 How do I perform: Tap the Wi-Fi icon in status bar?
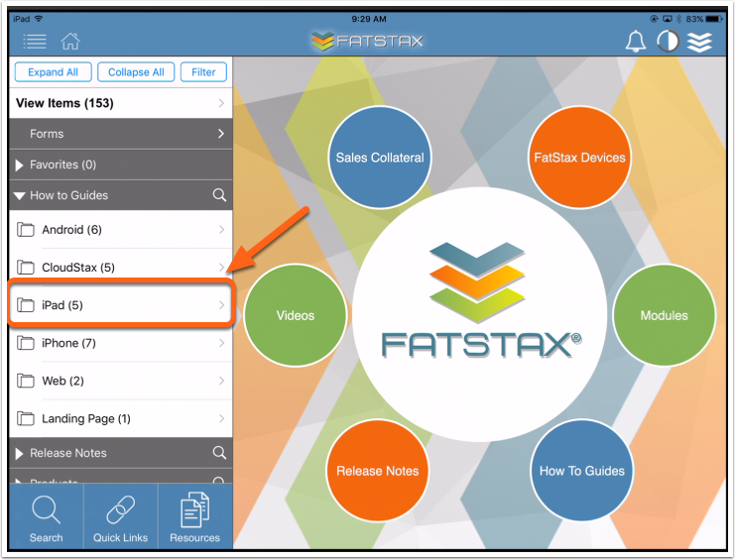(x=39, y=19)
